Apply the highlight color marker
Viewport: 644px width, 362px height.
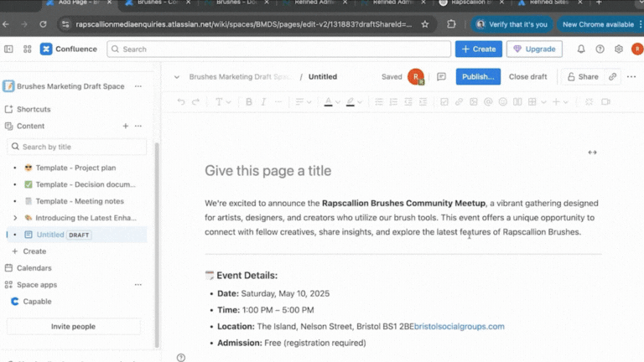(x=350, y=101)
